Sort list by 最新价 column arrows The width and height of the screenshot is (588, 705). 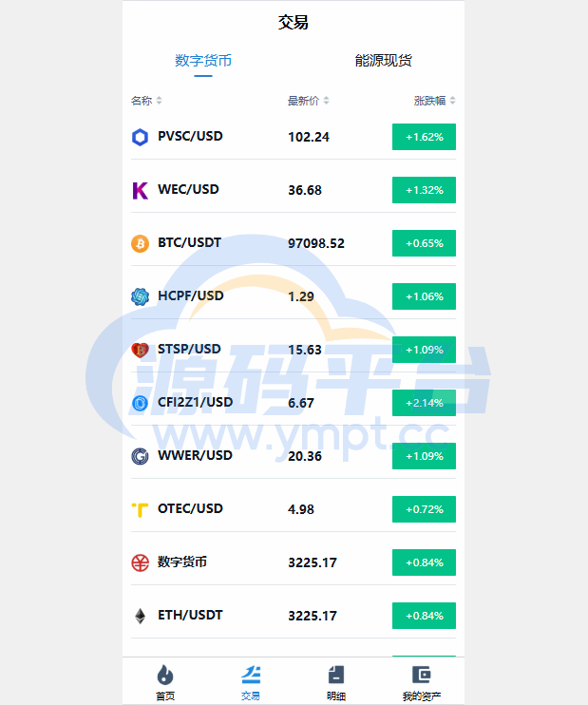326,101
